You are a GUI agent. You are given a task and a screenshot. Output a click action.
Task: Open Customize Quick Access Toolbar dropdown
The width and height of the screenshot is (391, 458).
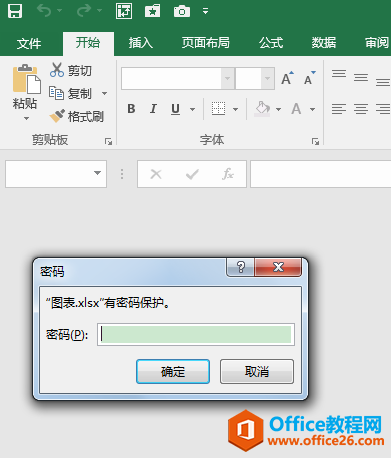click(x=206, y=11)
